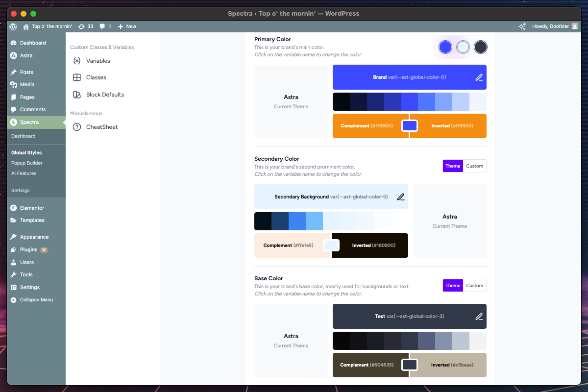Select Theme toggle for Base Color
The image size is (588, 392).
click(x=453, y=286)
